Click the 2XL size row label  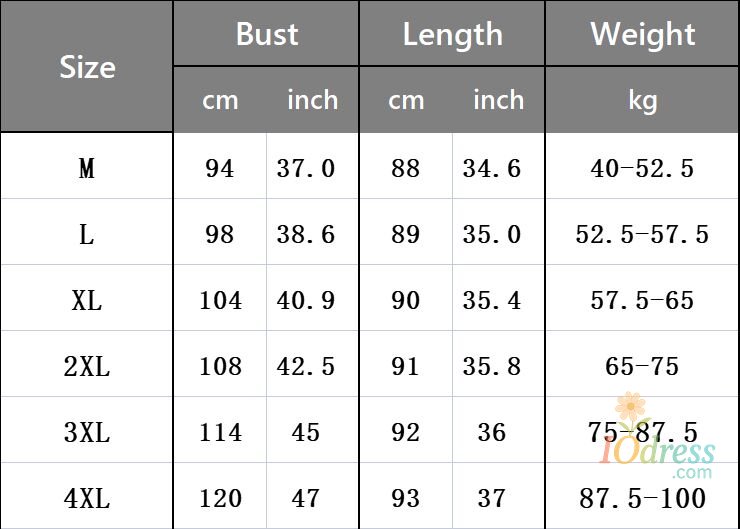click(87, 367)
